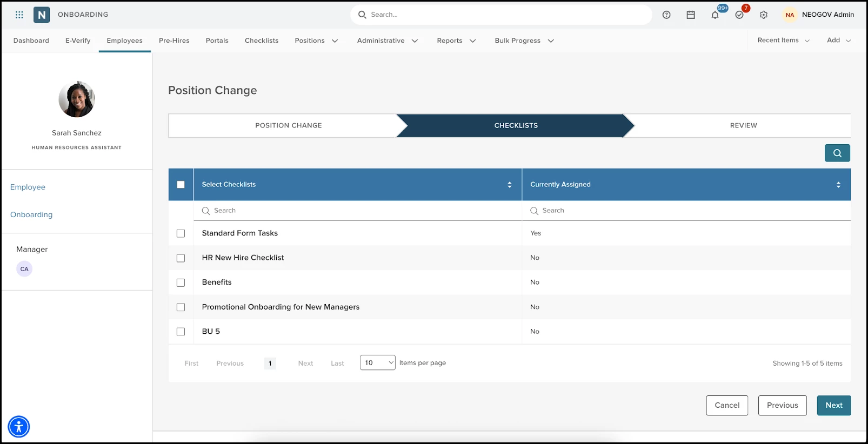The width and height of the screenshot is (868, 444).
Task: Check the Standard Form Tasks checkbox
Action: coord(181,233)
